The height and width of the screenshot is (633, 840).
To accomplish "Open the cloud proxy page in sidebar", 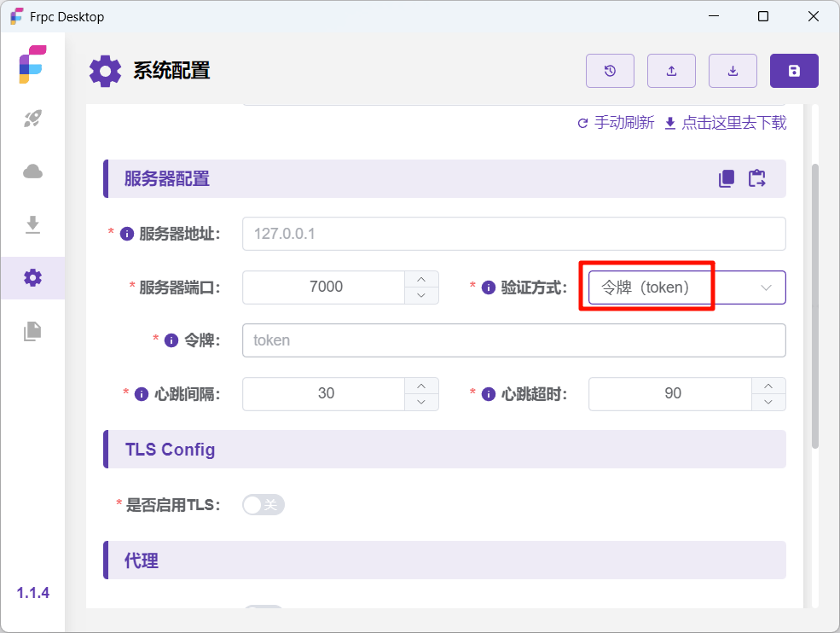I will [x=32, y=171].
